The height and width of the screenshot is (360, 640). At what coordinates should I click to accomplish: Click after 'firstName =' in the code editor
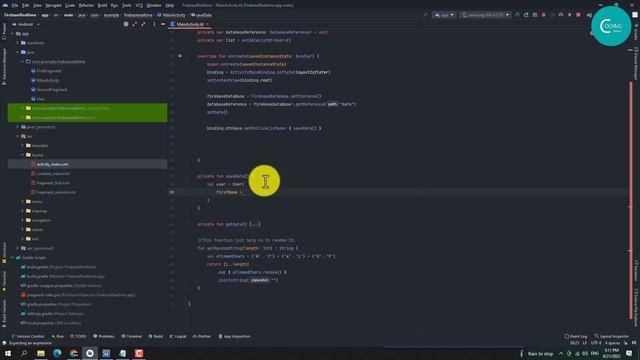tap(243, 192)
